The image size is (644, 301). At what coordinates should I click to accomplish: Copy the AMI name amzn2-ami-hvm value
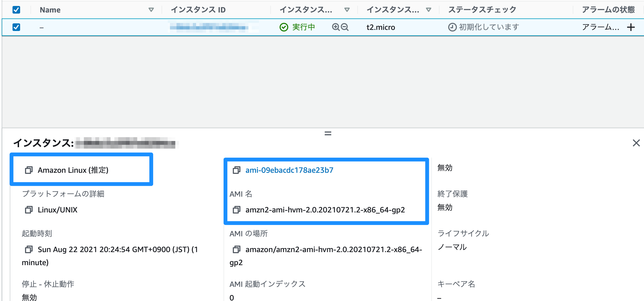237,210
